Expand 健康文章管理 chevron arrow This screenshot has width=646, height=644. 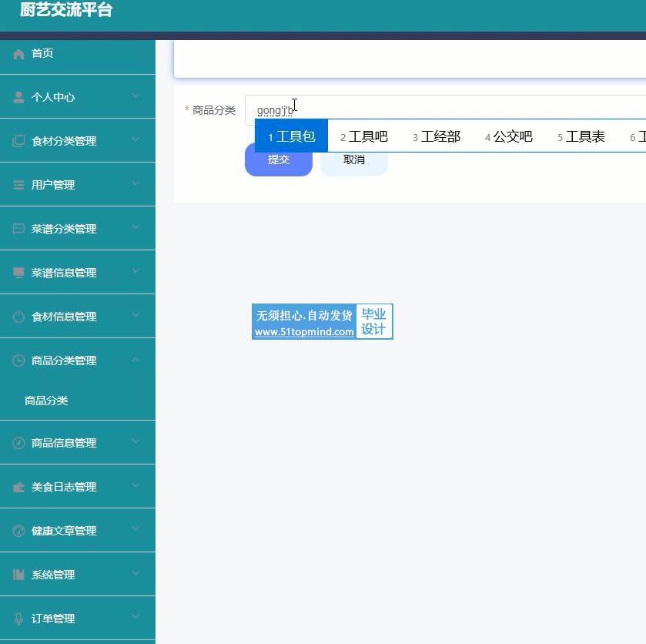136,530
